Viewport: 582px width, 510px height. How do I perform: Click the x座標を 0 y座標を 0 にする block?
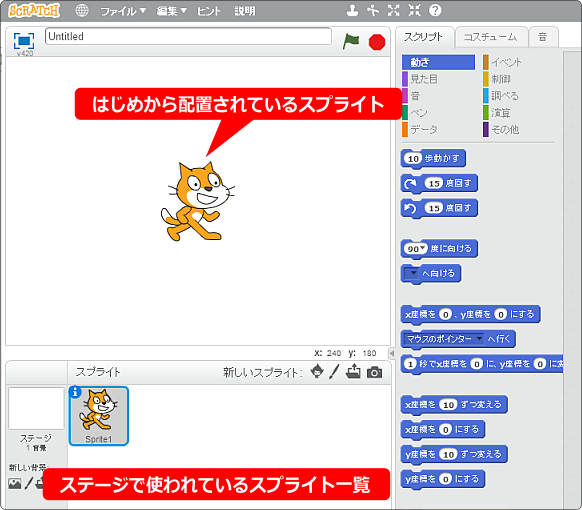(470, 315)
